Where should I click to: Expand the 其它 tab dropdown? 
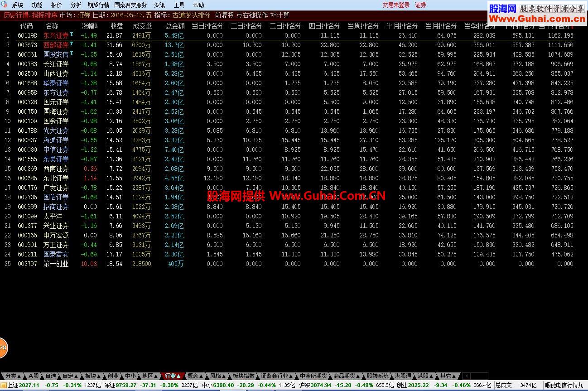(x=454, y=376)
